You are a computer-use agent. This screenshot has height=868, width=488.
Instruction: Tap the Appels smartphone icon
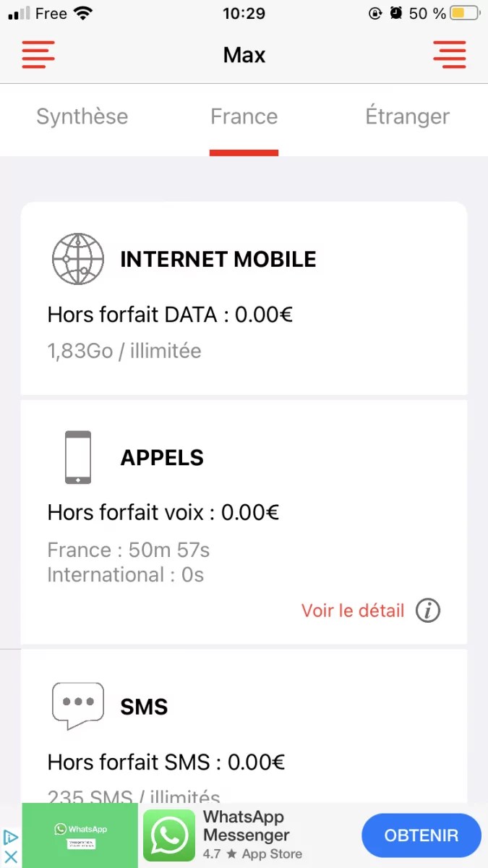[x=78, y=457]
